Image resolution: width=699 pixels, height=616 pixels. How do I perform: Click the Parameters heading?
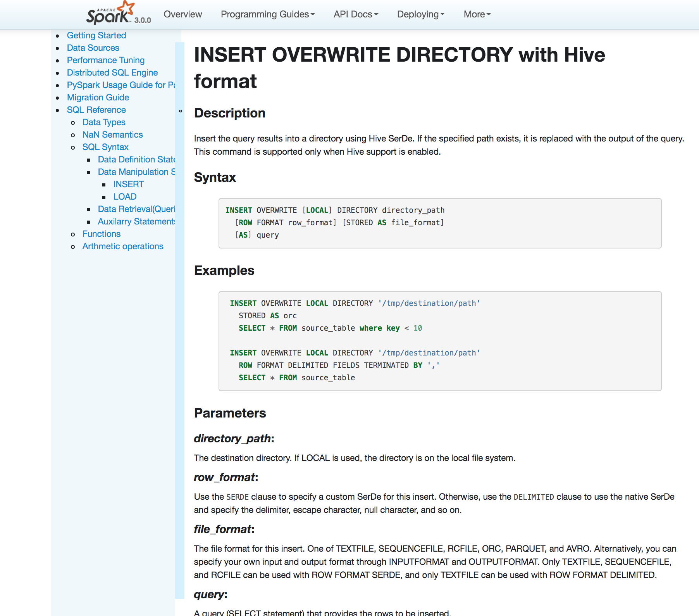[x=230, y=413]
